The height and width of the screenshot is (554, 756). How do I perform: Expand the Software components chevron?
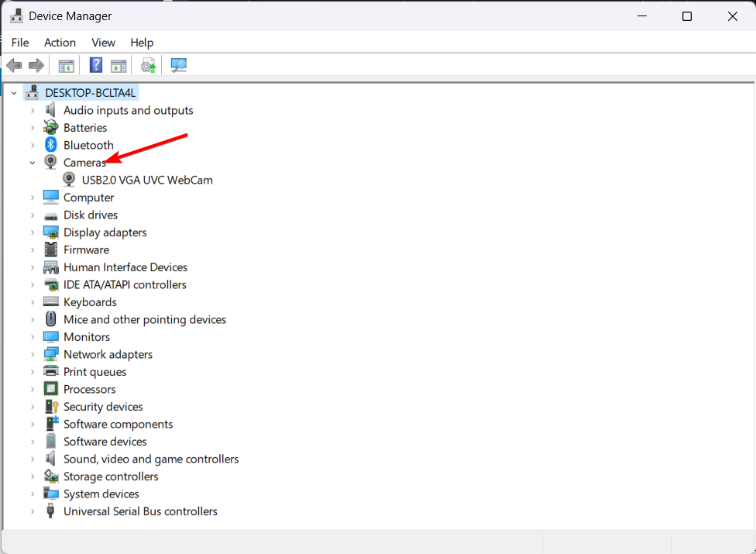(33, 425)
